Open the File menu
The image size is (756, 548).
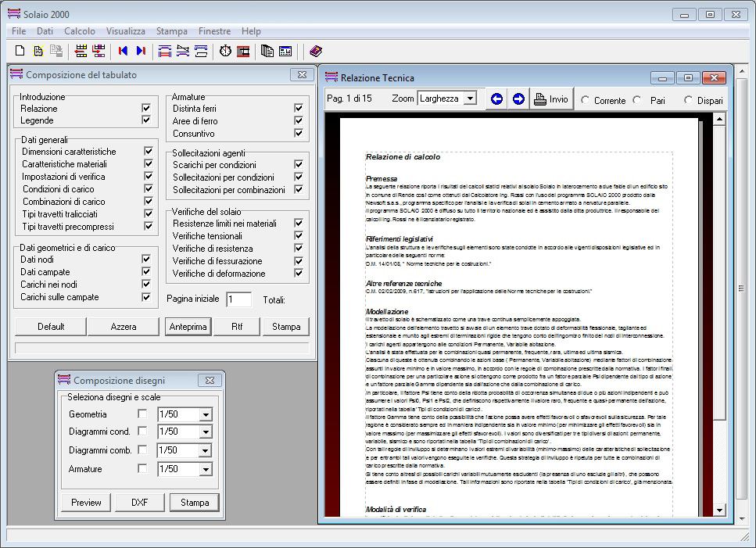[19, 30]
